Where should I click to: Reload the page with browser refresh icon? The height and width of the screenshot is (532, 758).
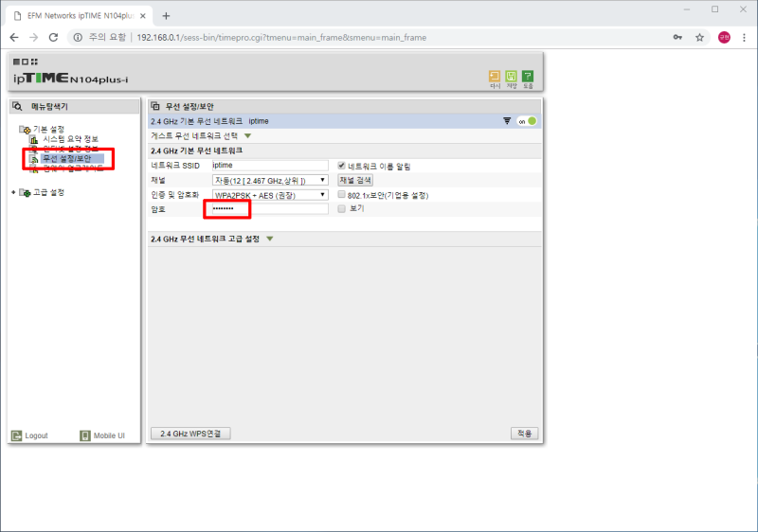tap(53, 38)
